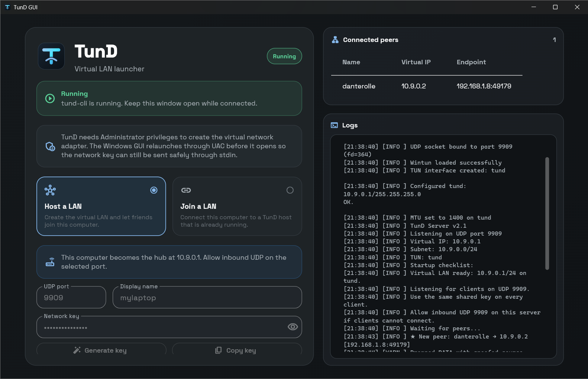The height and width of the screenshot is (379, 588).
Task: Click the Logs heading text
Action: 350,125
